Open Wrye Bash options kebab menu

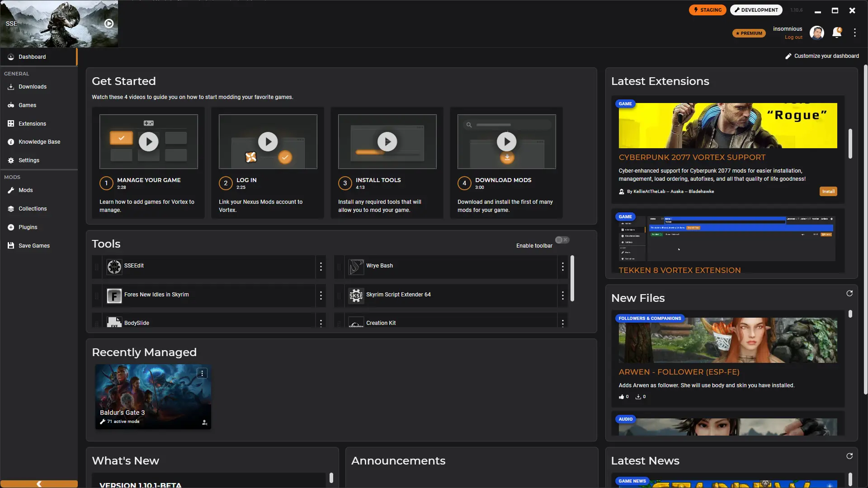(x=562, y=267)
